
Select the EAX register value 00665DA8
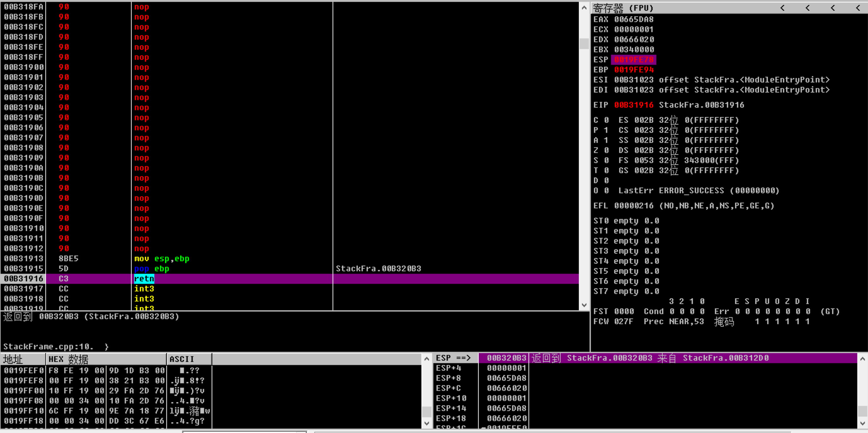[x=634, y=20]
